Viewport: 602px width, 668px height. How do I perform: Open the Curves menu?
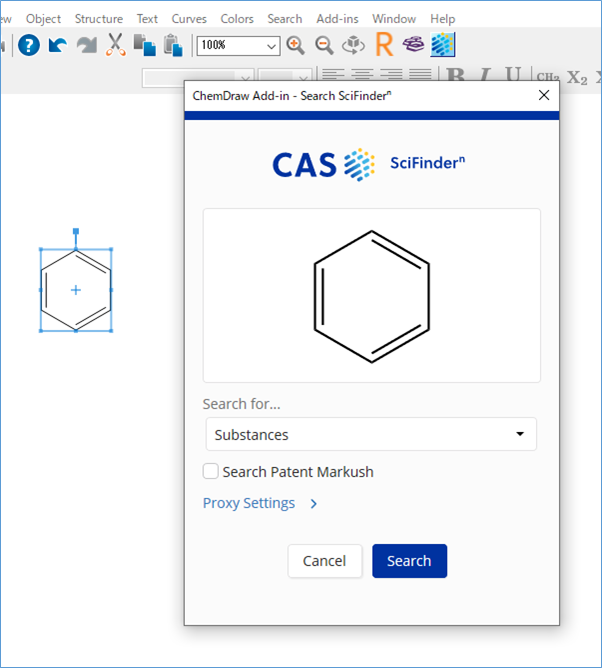pos(189,19)
